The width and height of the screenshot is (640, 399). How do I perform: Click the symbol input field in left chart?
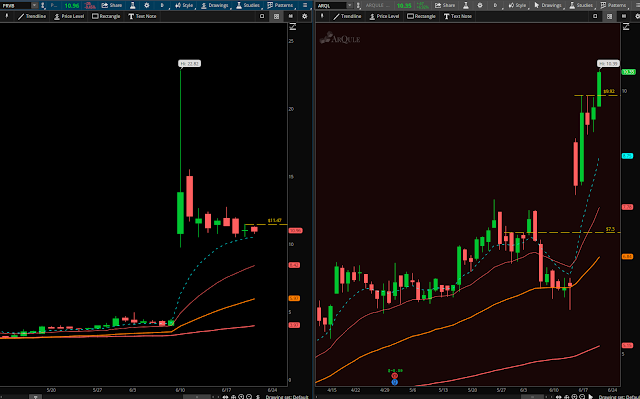click(16, 5)
